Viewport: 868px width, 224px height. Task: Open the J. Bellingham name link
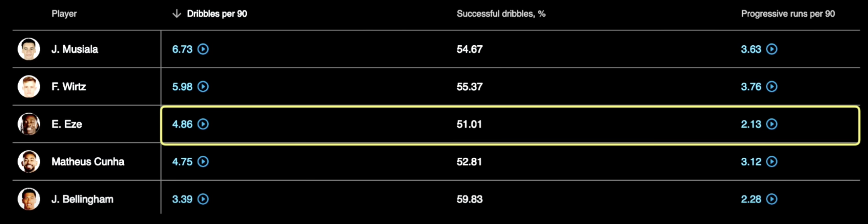[82, 199]
